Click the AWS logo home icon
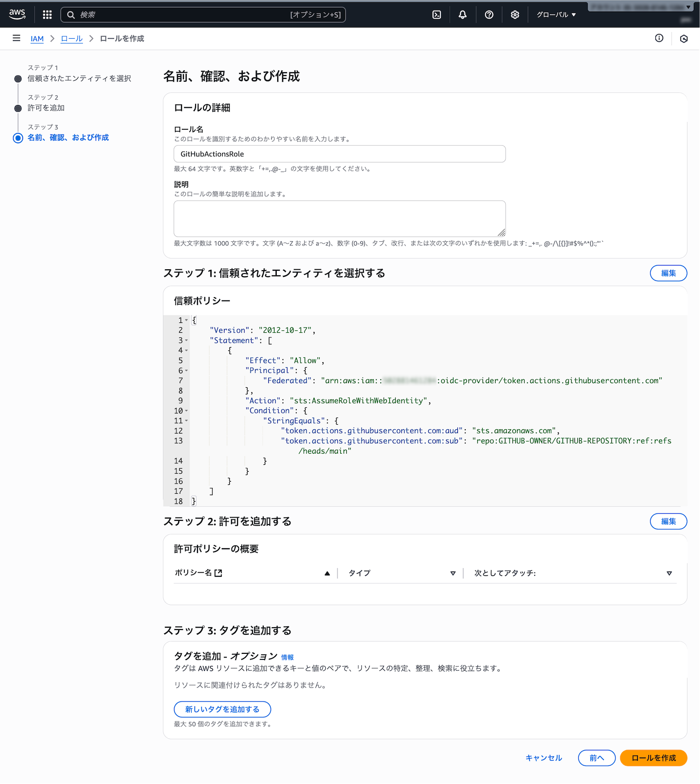Viewport: 700px width, 784px height. (x=17, y=14)
